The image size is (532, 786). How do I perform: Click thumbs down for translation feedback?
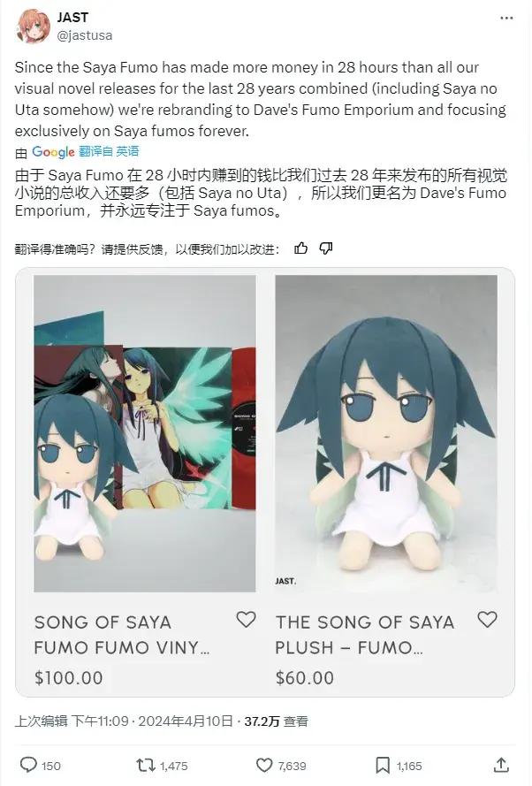point(326,248)
